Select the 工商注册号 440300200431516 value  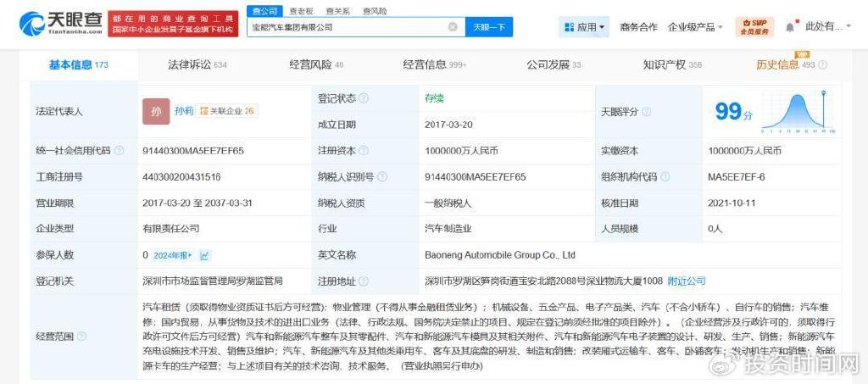[x=181, y=177]
